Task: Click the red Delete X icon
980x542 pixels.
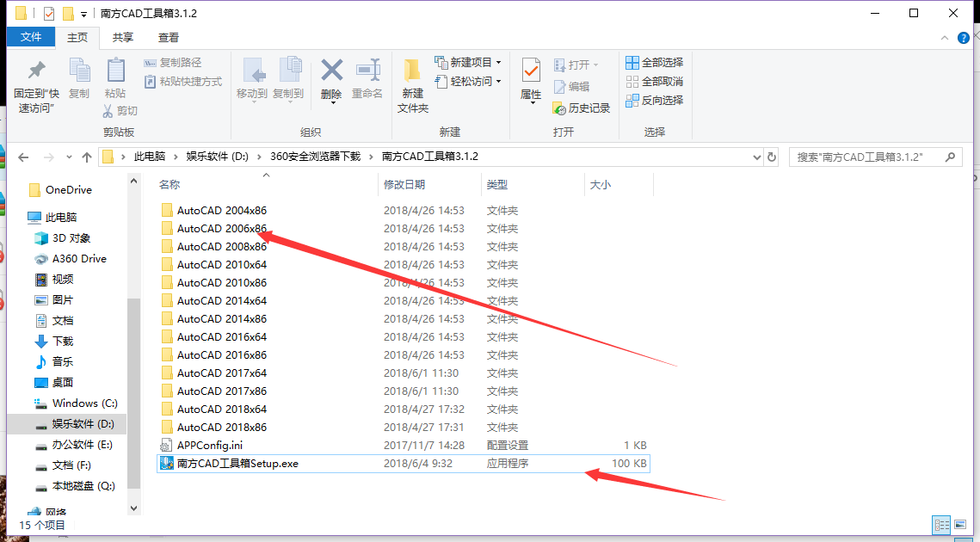Action: 331,70
